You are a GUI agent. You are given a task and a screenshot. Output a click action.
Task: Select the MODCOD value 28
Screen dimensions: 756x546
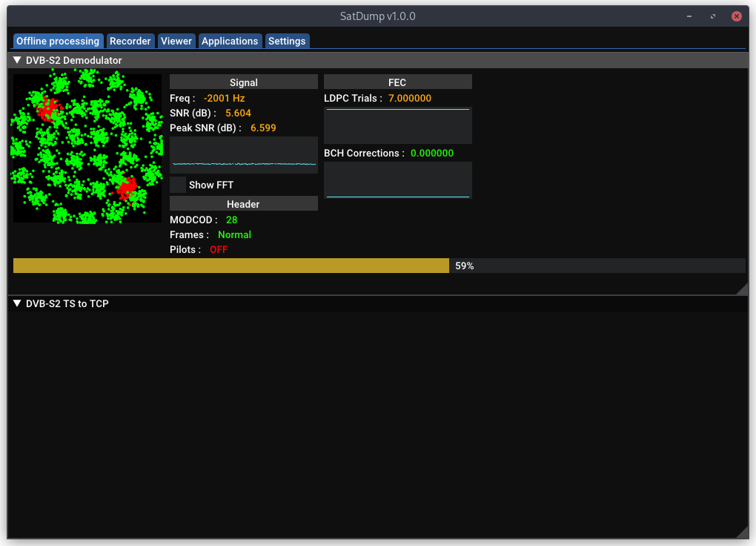click(231, 220)
